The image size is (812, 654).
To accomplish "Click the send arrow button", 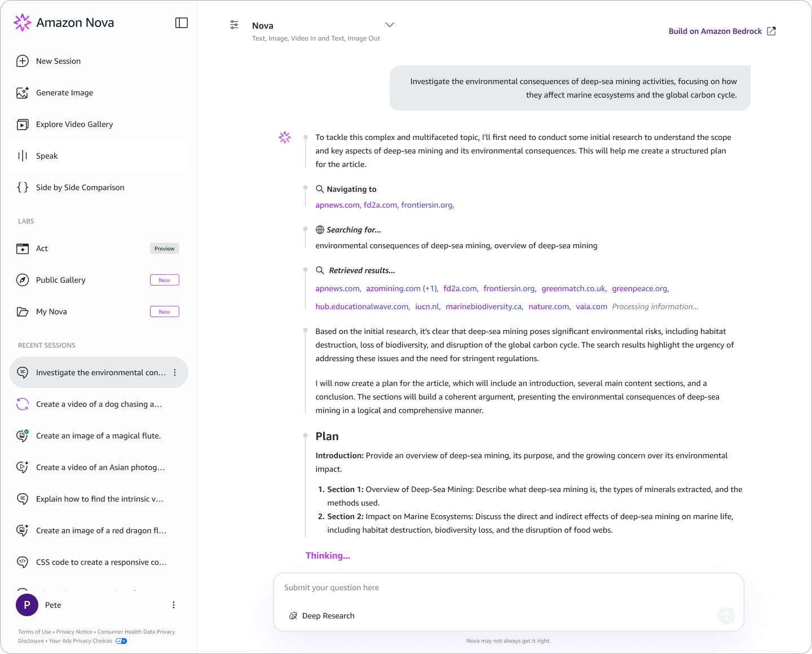I will pyautogui.click(x=726, y=615).
